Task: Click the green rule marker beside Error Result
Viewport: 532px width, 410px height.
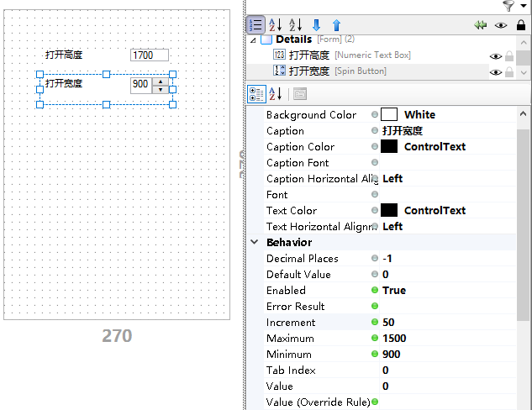Action: (375, 306)
